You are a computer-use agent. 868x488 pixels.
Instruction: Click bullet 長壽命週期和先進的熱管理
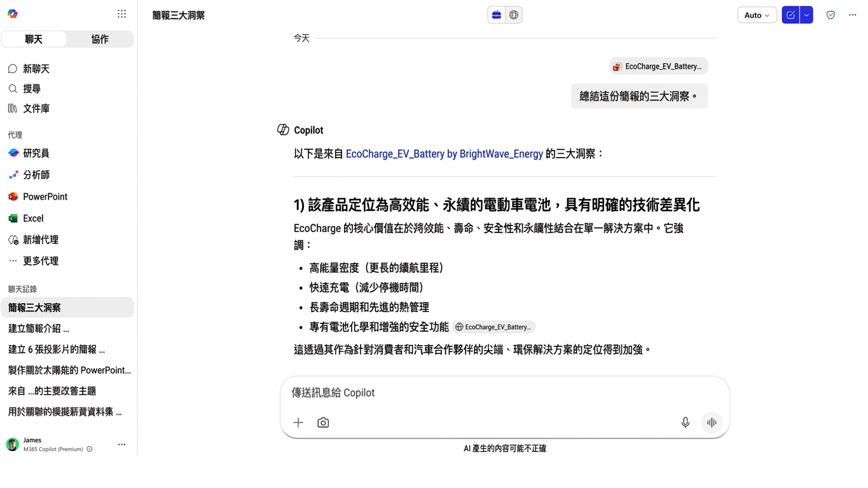pyautogui.click(x=369, y=308)
